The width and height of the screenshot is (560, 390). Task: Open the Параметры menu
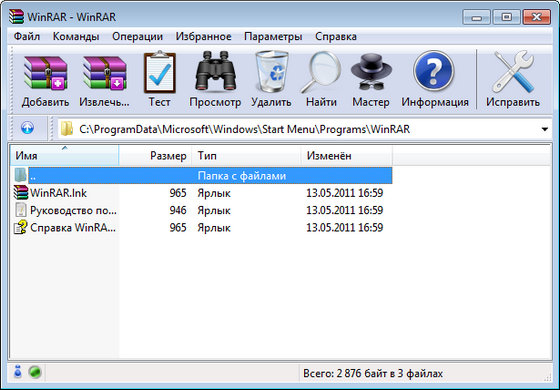coord(273,36)
